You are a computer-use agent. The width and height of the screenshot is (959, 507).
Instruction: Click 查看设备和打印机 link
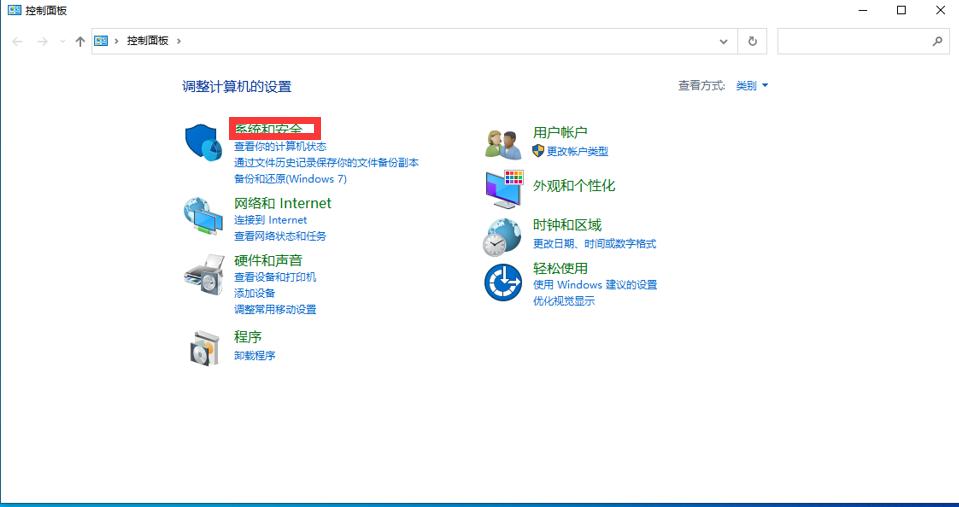coord(275,277)
